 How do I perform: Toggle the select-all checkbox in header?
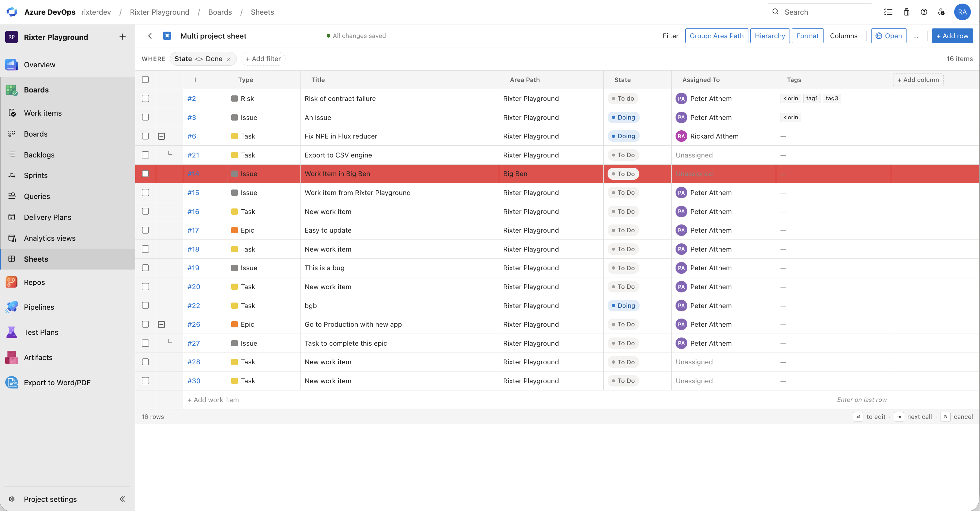click(x=145, y=79)
